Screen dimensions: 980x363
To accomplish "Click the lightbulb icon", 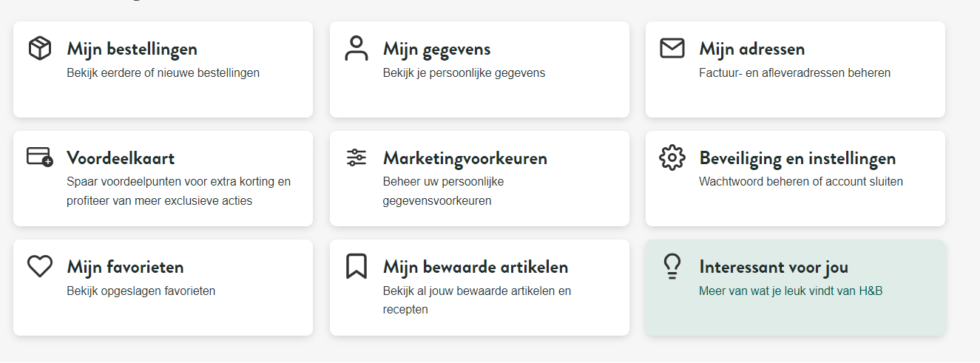I will tap(672, 266).
